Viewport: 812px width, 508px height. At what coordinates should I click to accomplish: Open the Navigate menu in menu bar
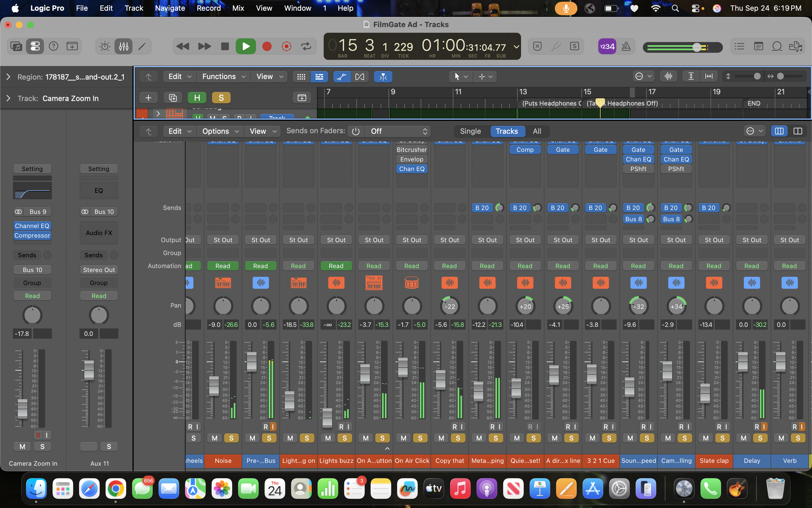click(170, 8)
